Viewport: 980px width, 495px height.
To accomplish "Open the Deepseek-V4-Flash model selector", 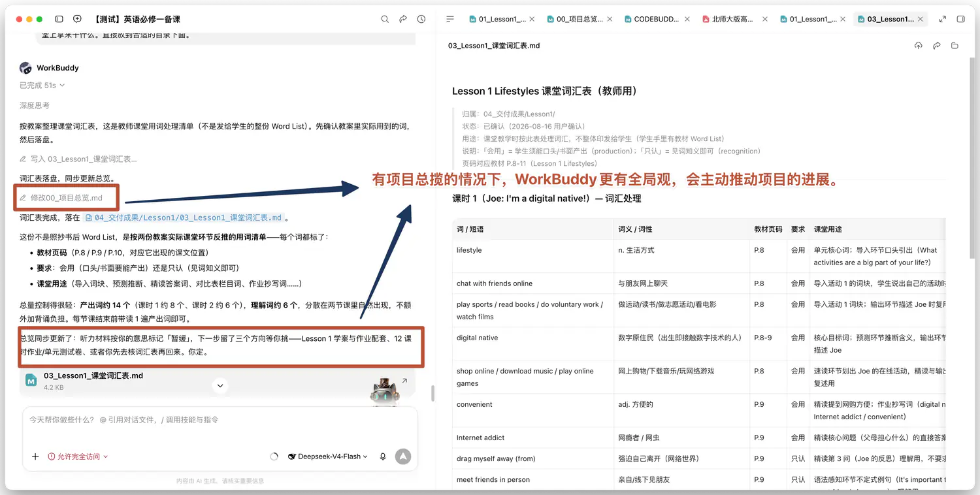I will (x=328, y=456).
